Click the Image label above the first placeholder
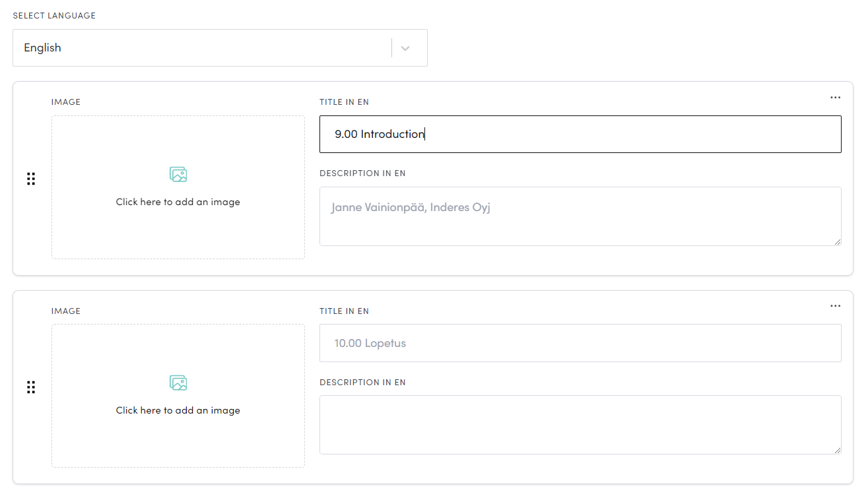868x496 pixels. pyautogui.click(x=65, y=102)
